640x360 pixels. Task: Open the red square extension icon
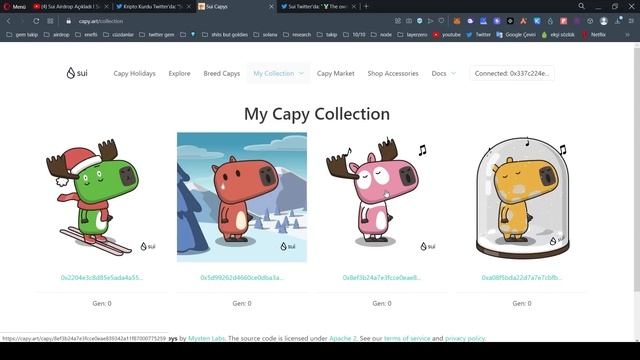tap(564, 21)
